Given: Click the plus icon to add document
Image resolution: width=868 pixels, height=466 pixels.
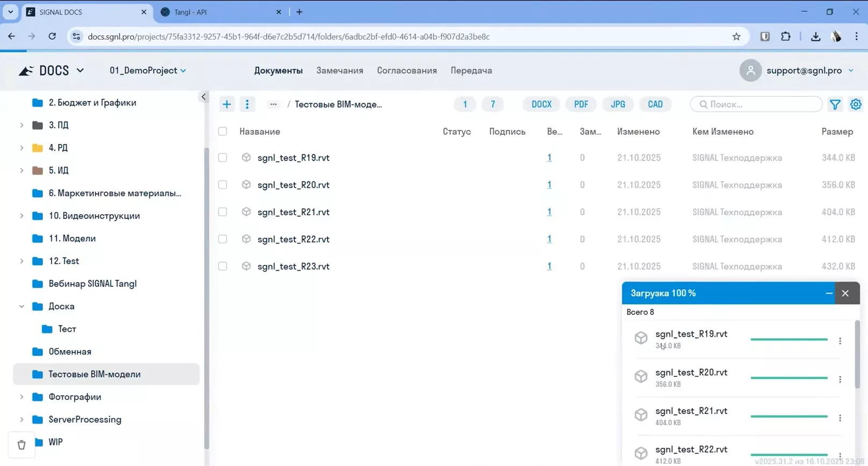Looking at the screenshot, I should [227, 104].
